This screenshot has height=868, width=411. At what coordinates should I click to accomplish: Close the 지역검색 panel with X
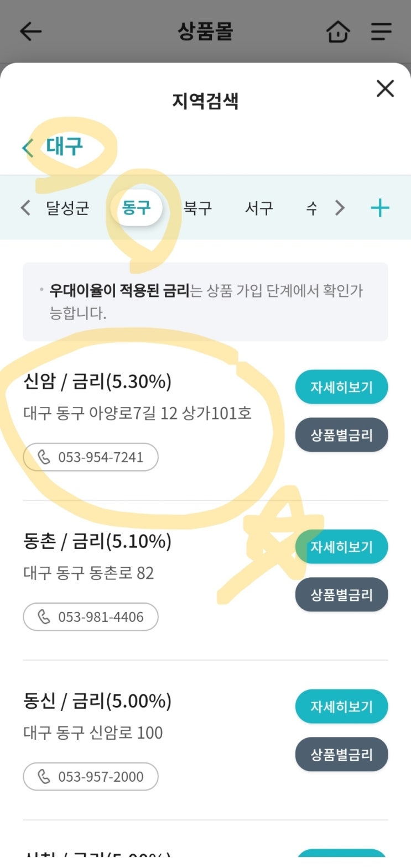click(385, 88)
